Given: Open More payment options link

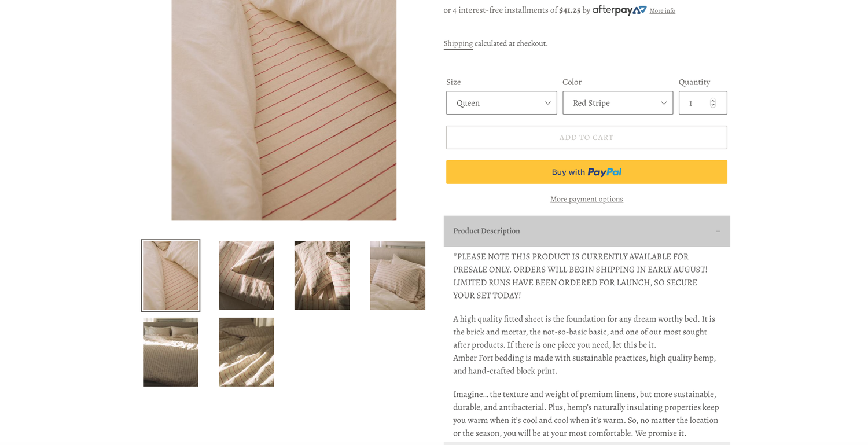Looking at the screenshot, I should pyautogui.click(x=587, y=199).
